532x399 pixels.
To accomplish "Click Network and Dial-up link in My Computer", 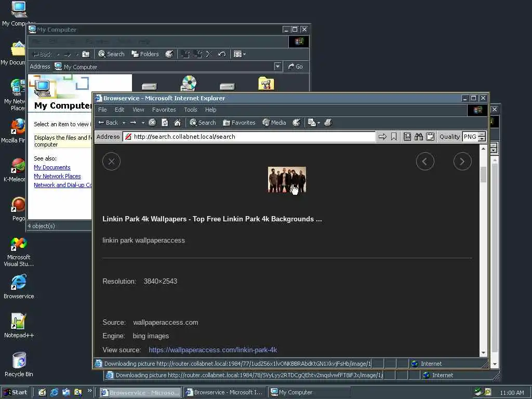I will point(63,185).
